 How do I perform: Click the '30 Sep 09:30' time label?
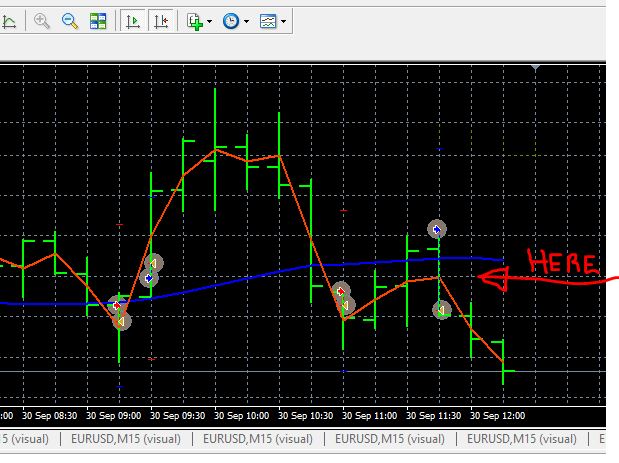178,416
